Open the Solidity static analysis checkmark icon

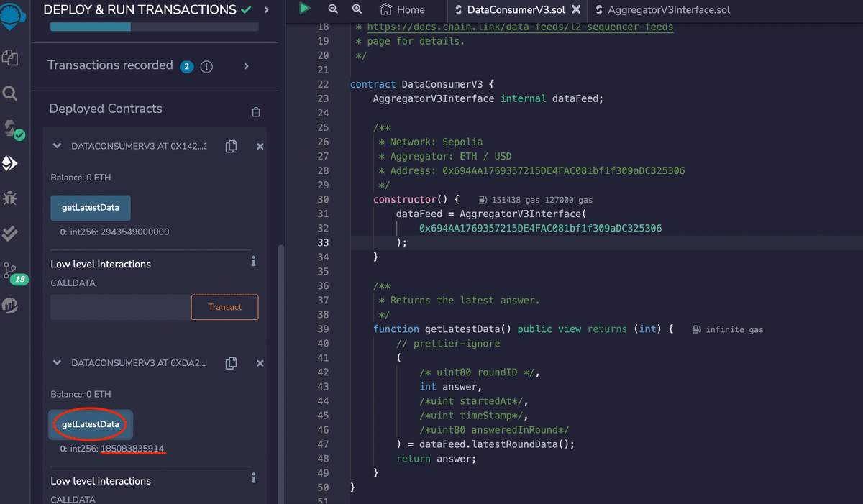click(10, 234)
